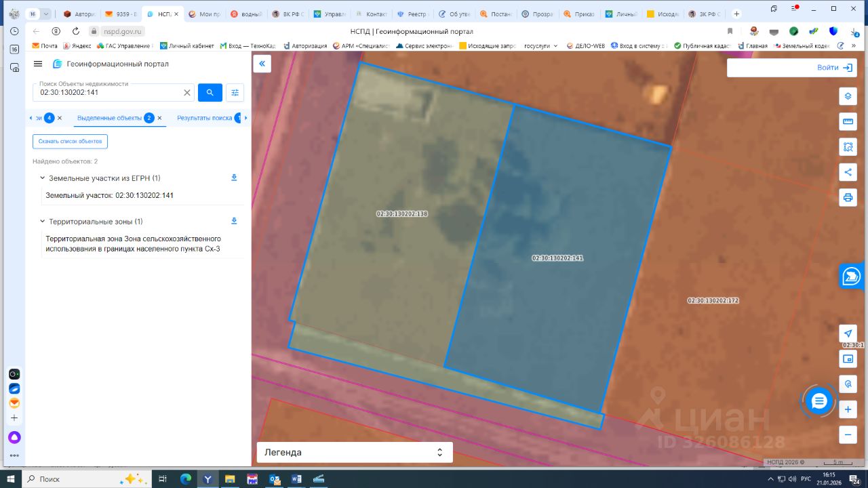The width and height of the screenshot is (868, 488).
Task: Open the browser tab-group dropdown
Action: tap(46, 14)
